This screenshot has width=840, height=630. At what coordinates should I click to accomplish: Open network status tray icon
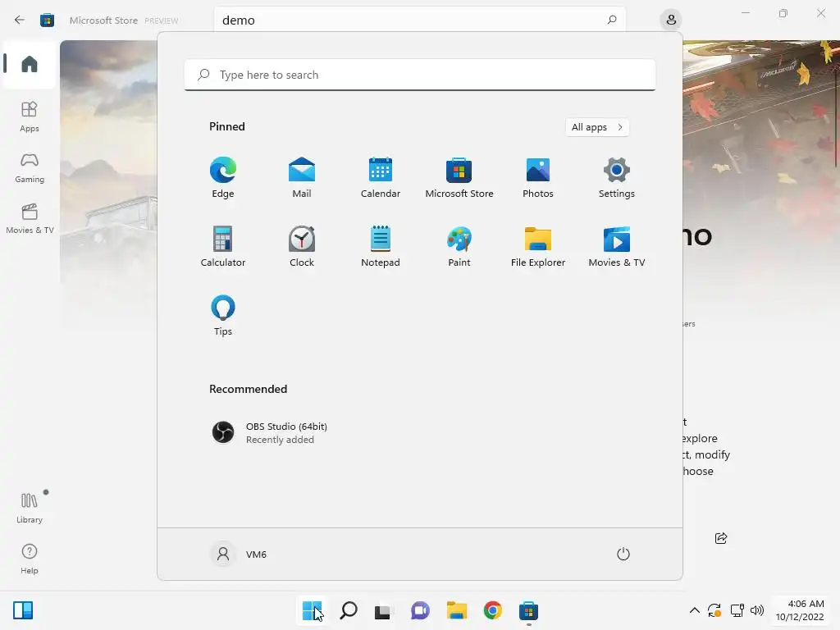pos(737,610)
